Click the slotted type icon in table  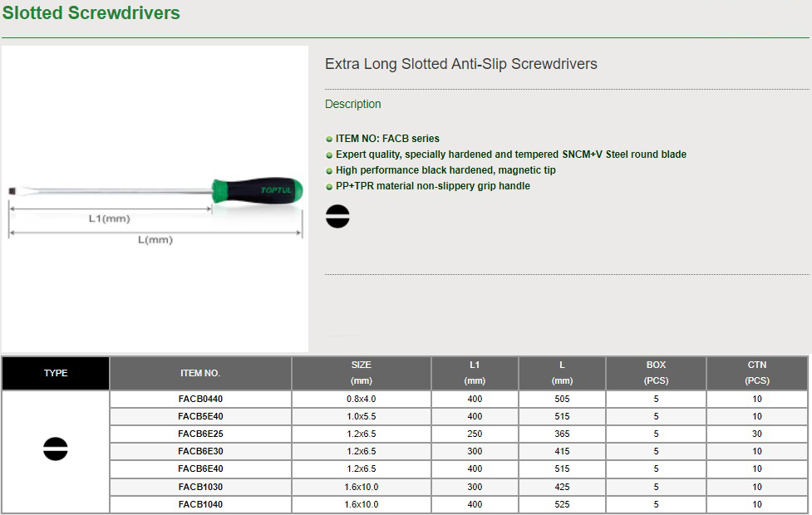56,449
